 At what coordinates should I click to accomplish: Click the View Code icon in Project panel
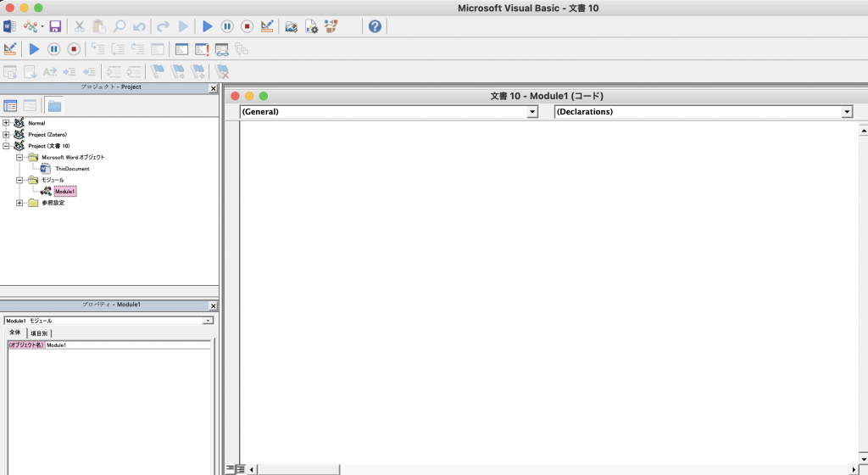click(x=11, y=106)
